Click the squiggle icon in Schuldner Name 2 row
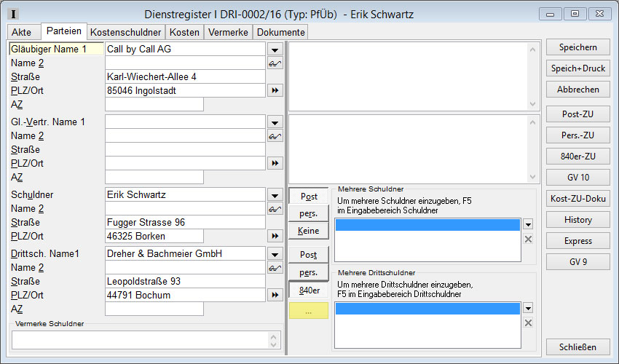This screenshot has height=364, width=619. pos(275,209)
